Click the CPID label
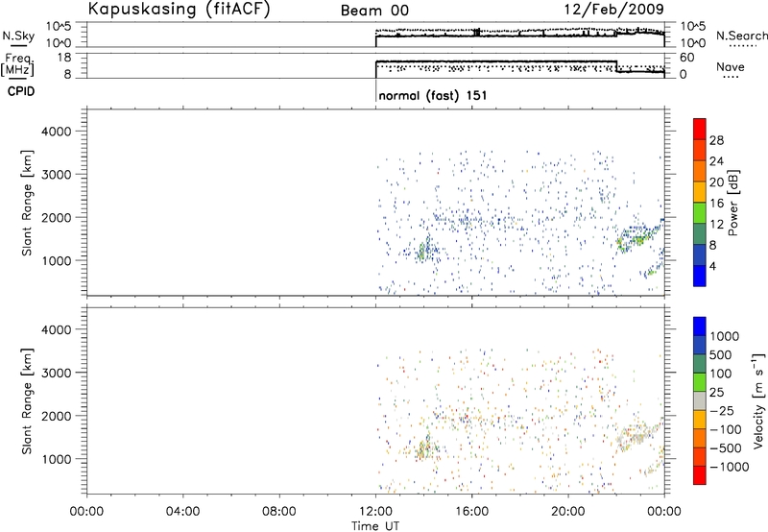 21,91
